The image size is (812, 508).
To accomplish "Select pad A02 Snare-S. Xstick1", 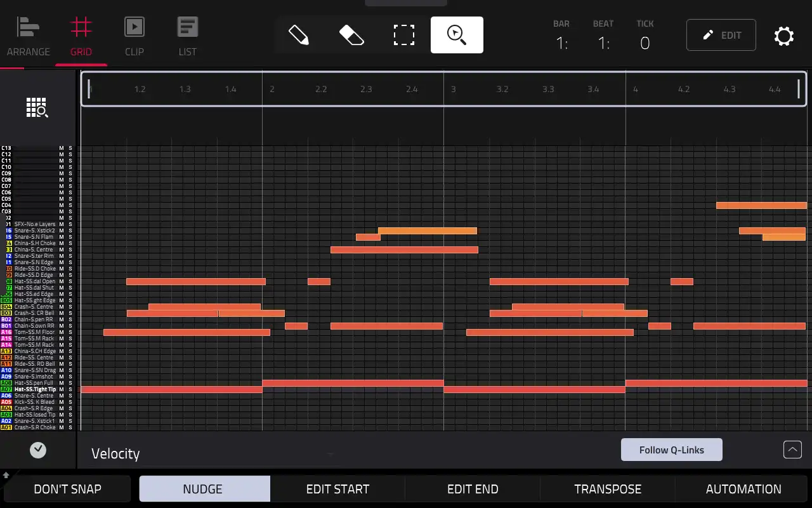I will [x=29, y=421].
